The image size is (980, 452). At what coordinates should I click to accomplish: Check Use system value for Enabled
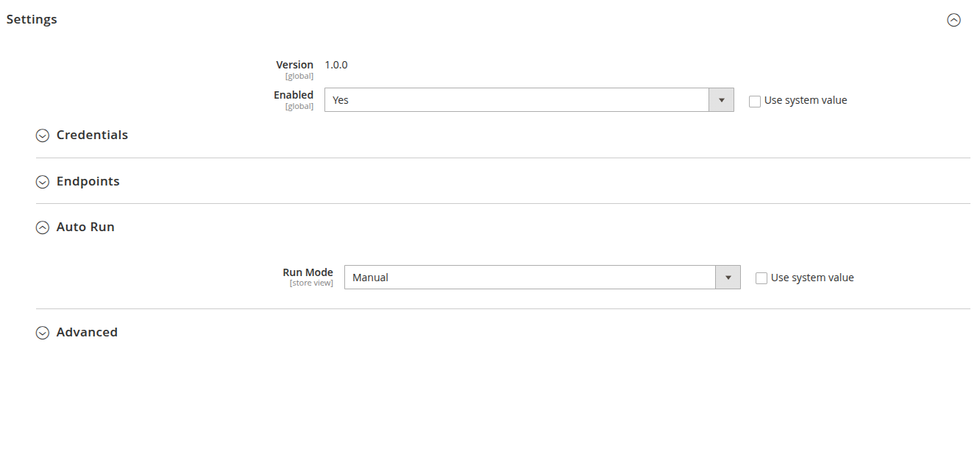click(x=755, y=102)
